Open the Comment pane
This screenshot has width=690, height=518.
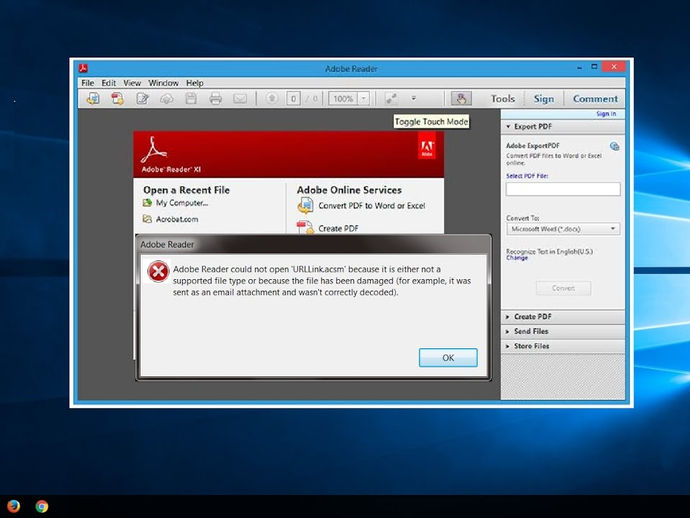(595, 99)
